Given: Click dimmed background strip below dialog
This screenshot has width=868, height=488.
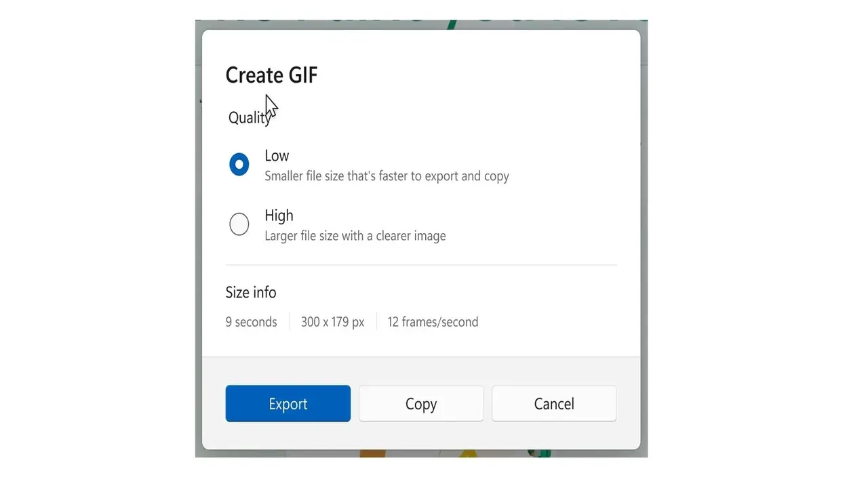Looking at the screenshot, I should 420,453.
